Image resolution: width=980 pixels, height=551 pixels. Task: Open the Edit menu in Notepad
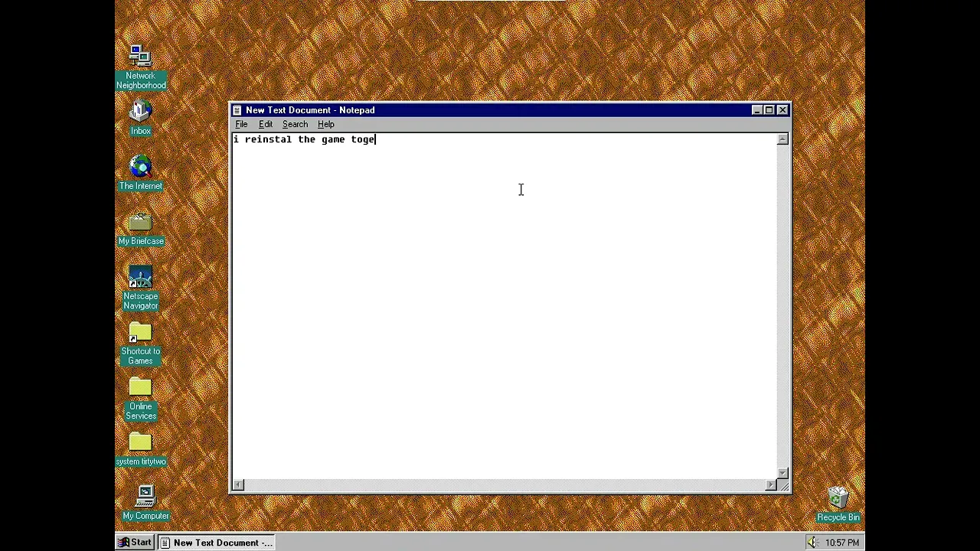click(265, 124)
